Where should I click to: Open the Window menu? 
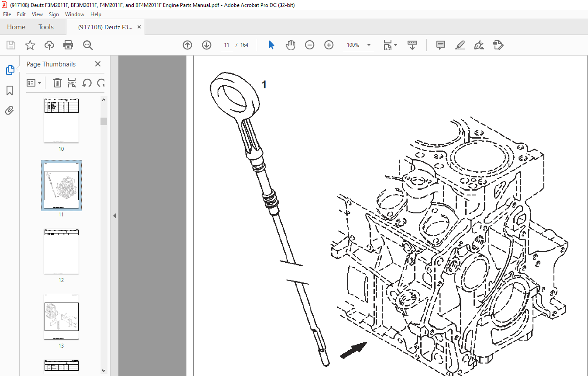[x=75, y=14]
